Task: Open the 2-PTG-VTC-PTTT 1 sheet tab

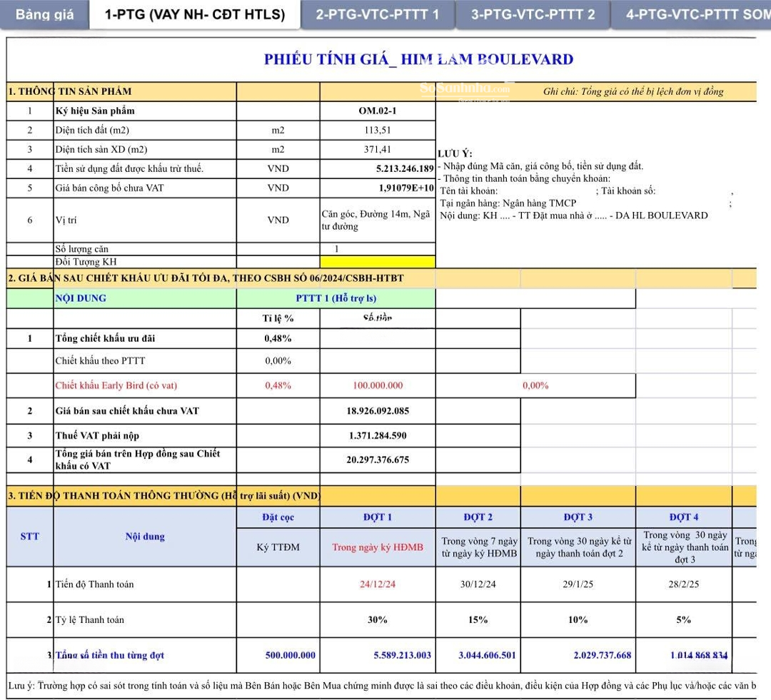Action: tap(377, 14)
